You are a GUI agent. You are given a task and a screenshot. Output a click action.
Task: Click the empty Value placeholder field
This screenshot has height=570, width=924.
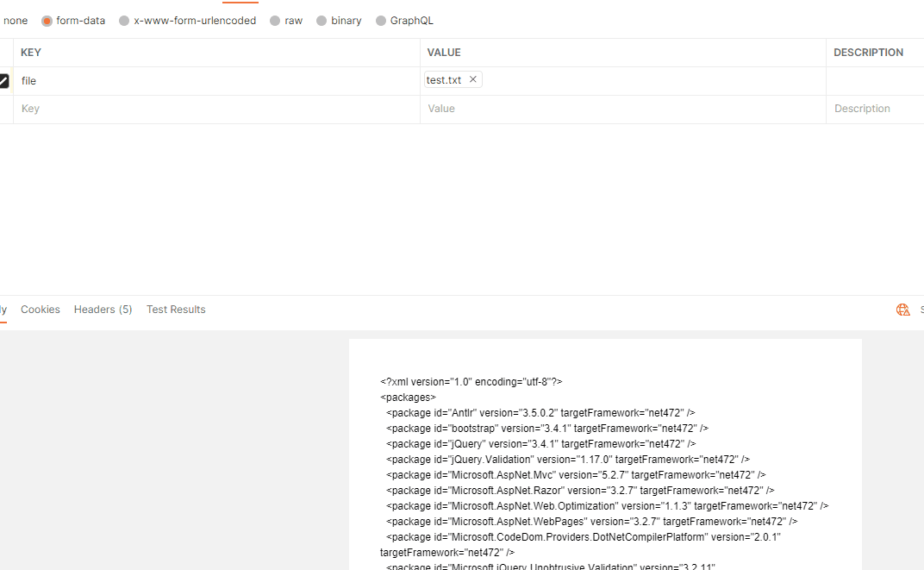click(623, 109)
